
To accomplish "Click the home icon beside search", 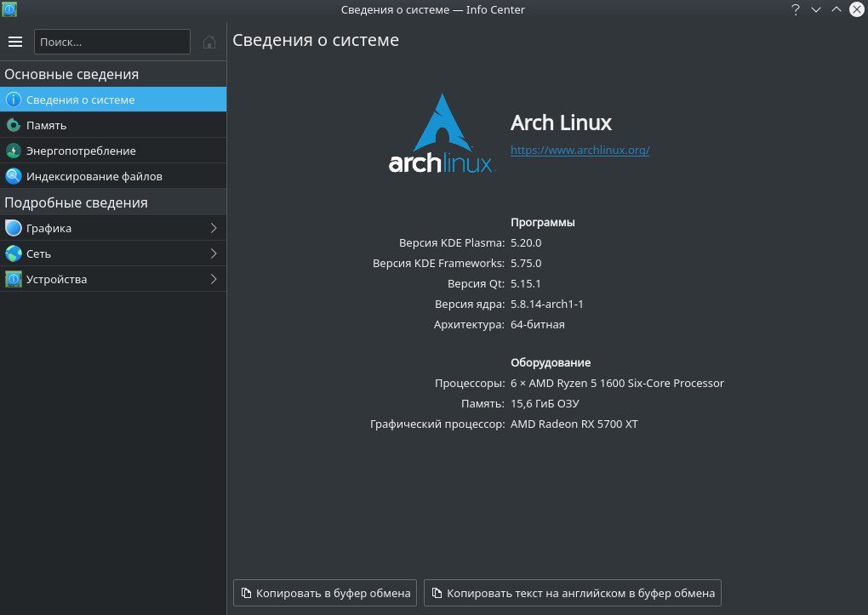I will [x=209, y=42].
